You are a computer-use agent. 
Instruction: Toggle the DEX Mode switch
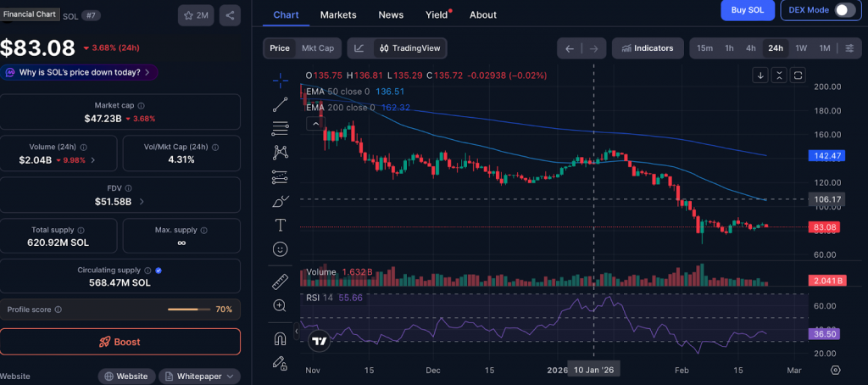point(844,10)
